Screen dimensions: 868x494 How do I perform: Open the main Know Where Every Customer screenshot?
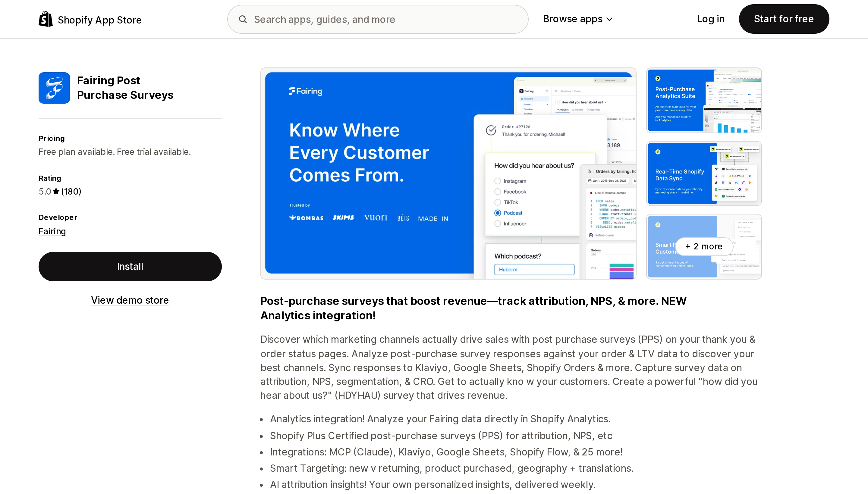coord(448,174)
